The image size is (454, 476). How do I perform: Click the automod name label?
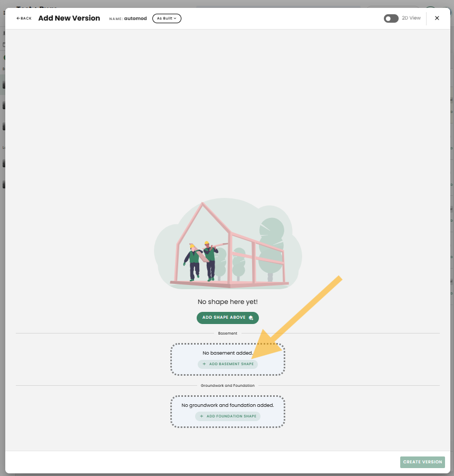pos(136,18)
